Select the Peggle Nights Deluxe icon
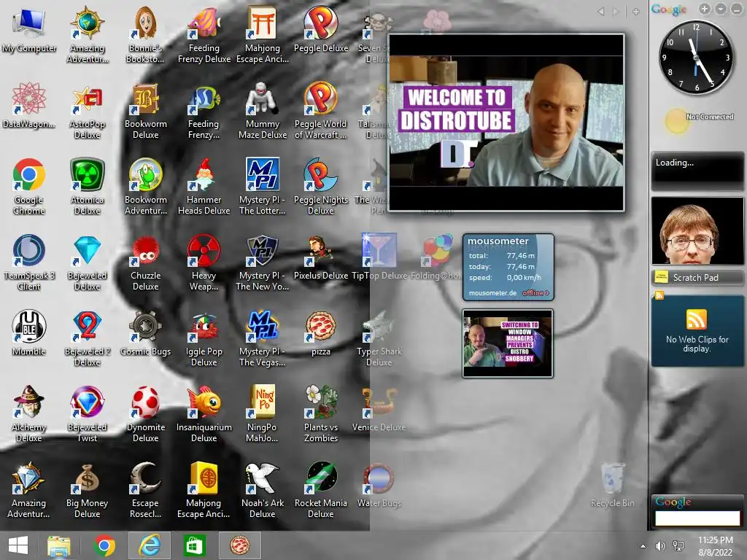Screen dimensions: 747x560 point(321,174)
